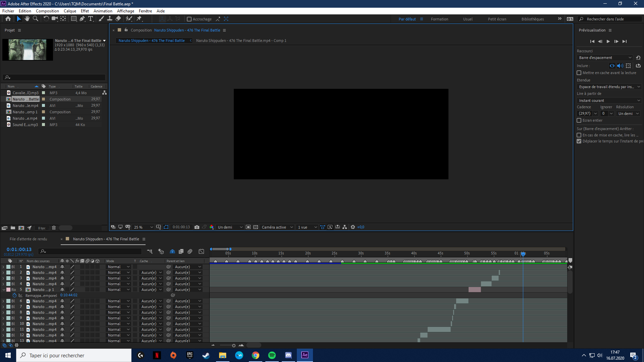The width and height of the screenshot is (644, 362).
Task: Enable the Ecran entier checkbox
Action: click(x=579, y=120)
